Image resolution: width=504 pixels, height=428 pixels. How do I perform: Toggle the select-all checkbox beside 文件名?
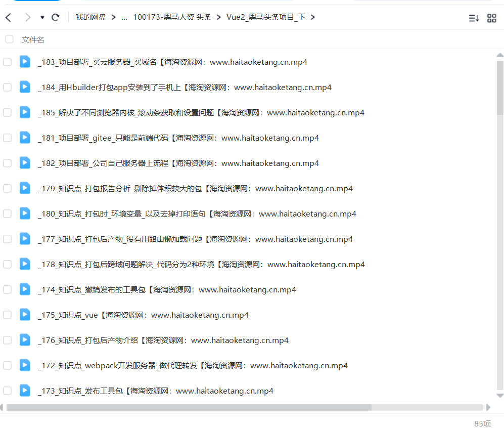point(9,39)
